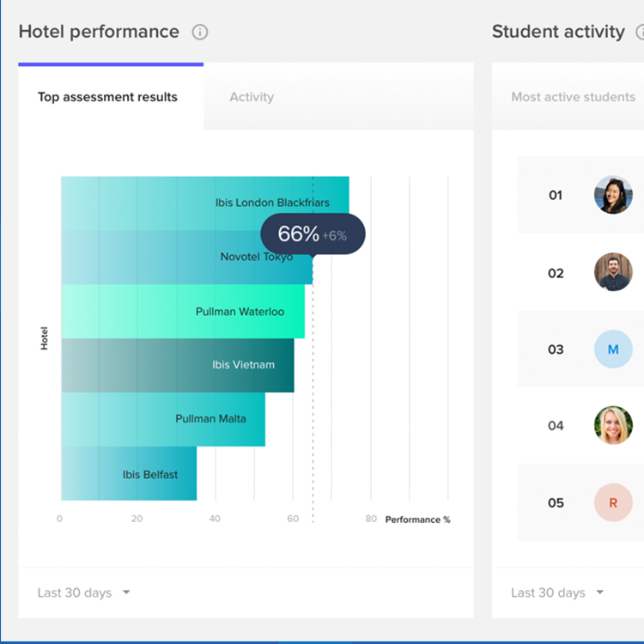This screenshot has height=644, width=644.
Task: Select the Pullman Waterloo bar
Action: tap(183, 312)
